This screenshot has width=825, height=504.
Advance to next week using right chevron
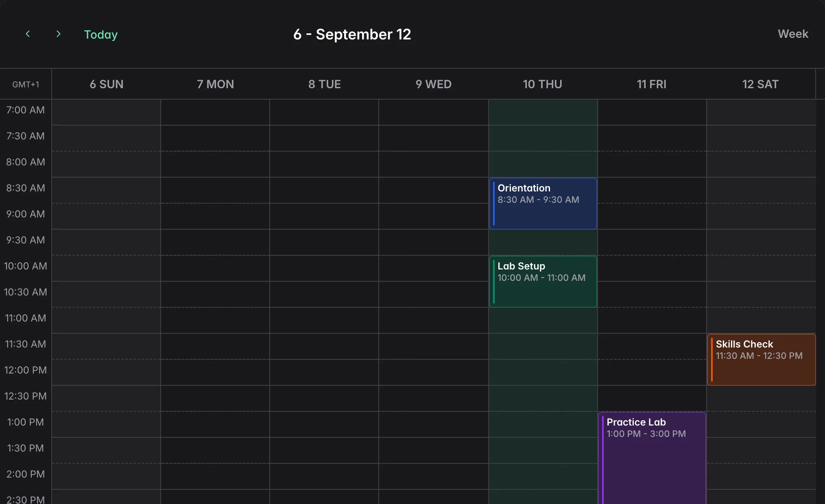[58, 34]
